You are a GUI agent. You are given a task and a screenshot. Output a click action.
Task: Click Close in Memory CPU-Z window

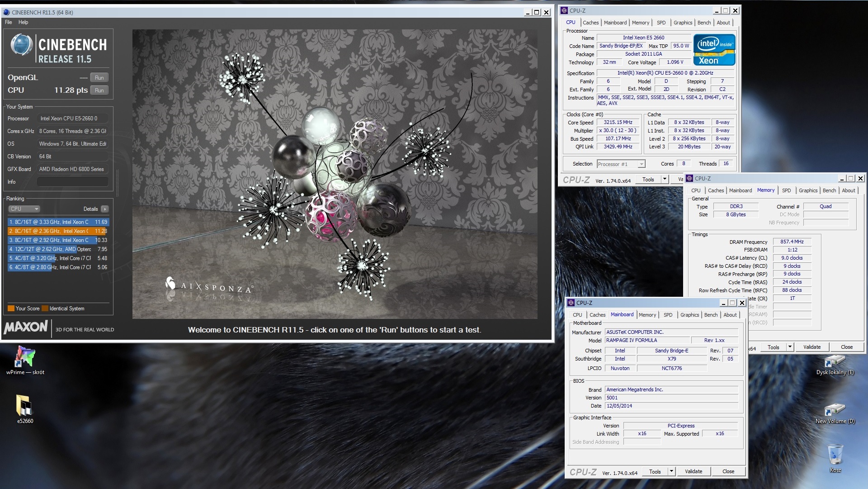[x=847, y=347]
